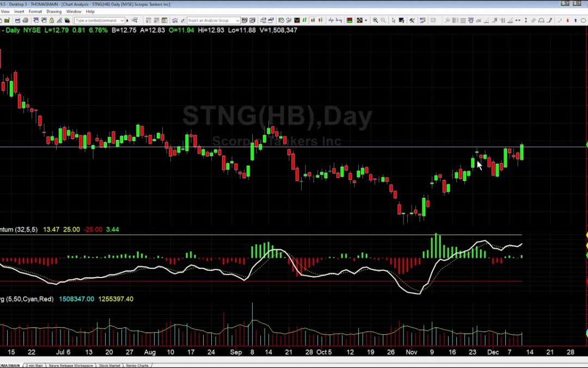Screen dimensions: 588x368
Task: Select the blue up arrow drawing tool
Action: pyautogui.click(x=575, y=21)
